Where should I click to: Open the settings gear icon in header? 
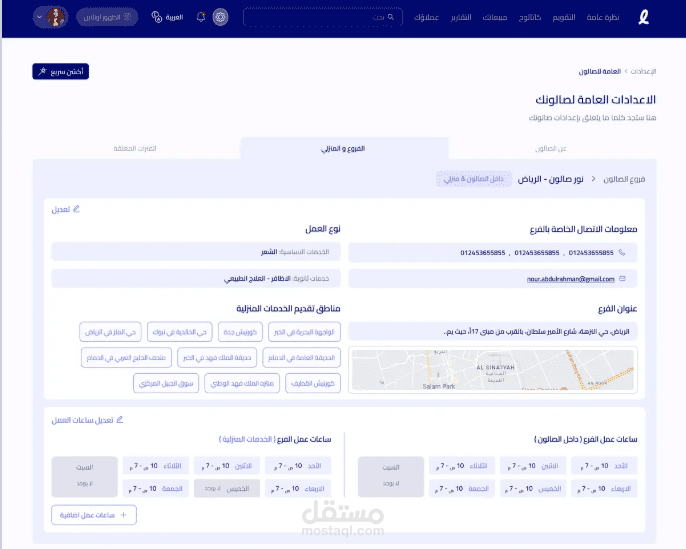pos(220,17)
